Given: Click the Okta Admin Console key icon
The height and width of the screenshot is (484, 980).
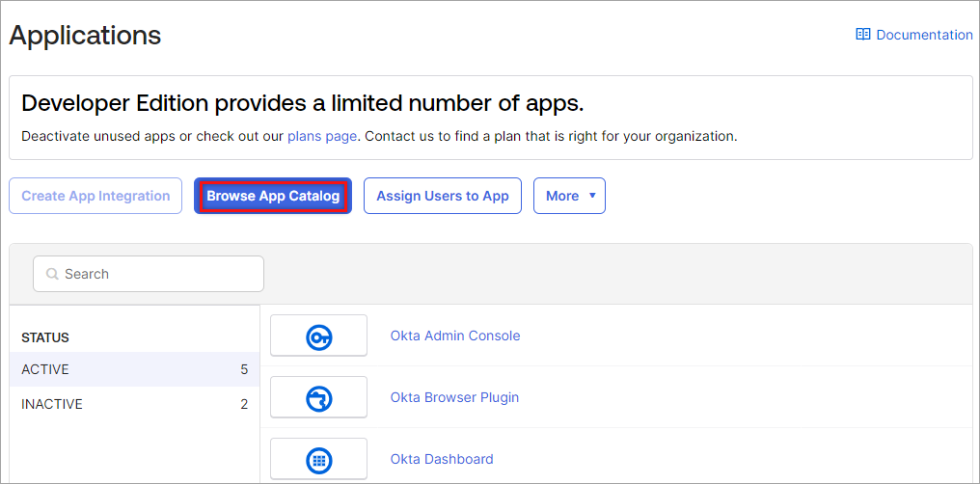Looking at the screenshot, I should tap(318, 336).
